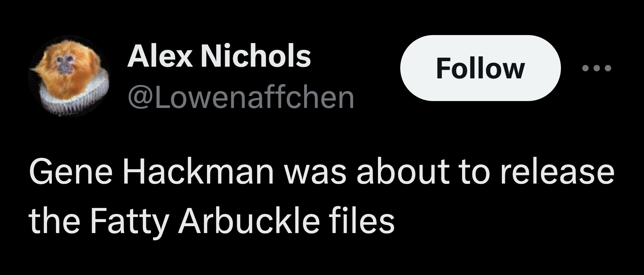Click the Follow button
The image size is (644, 275).
tap(480, 68)
